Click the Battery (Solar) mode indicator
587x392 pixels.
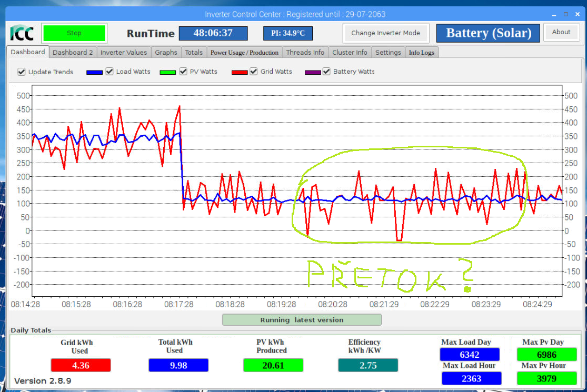pos(488,33)
